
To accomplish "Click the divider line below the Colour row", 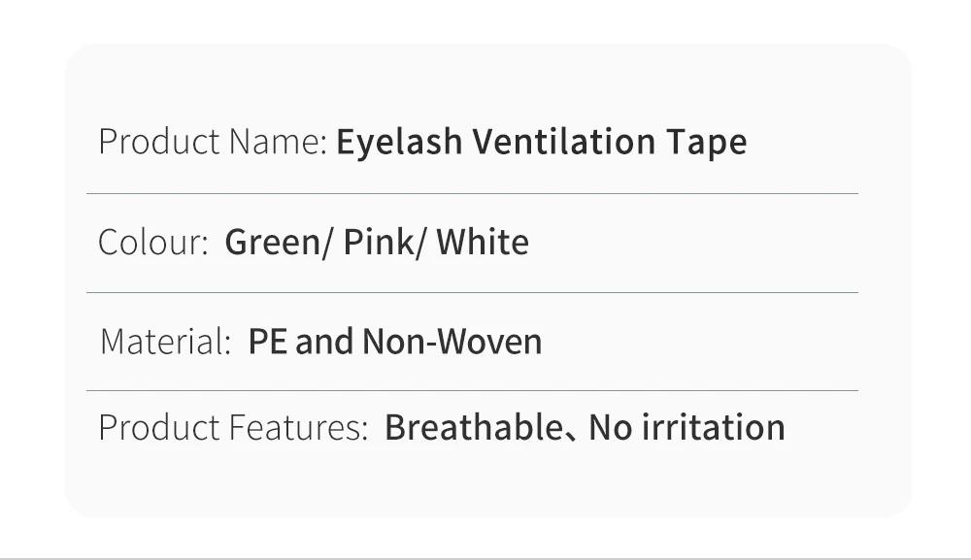I will (472, 292).
